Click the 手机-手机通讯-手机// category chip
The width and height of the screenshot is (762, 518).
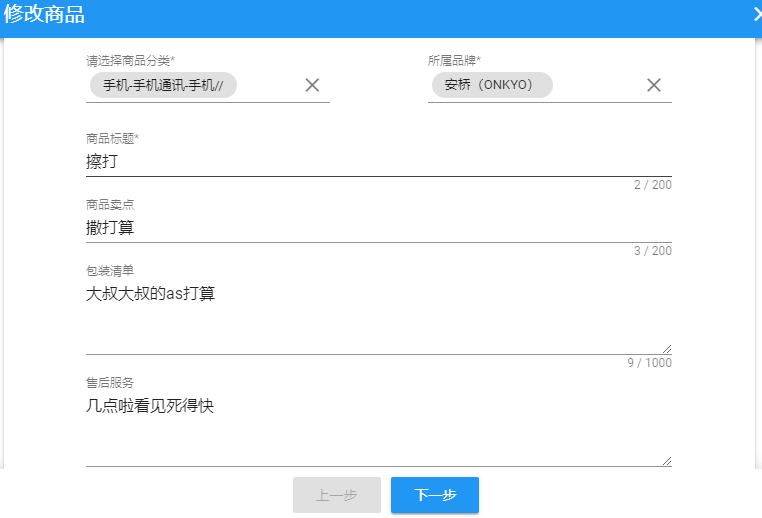(x=163, y=85)
